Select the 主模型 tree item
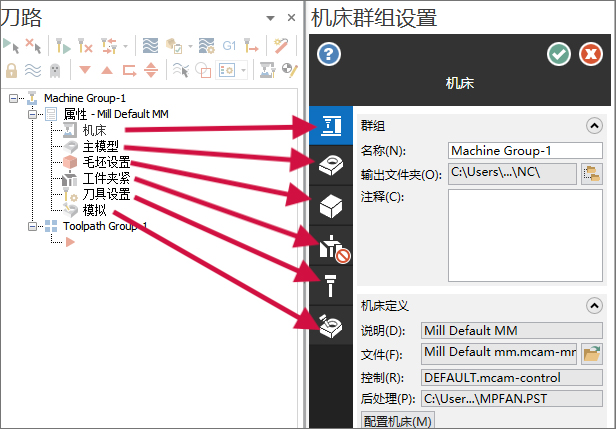The height and width of the screenshot is (429, 616). (101, 146)
